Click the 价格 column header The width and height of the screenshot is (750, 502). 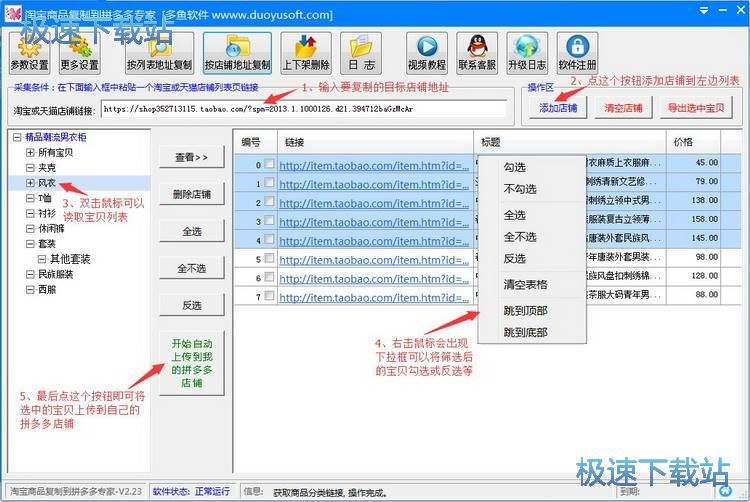click(693, 142)
